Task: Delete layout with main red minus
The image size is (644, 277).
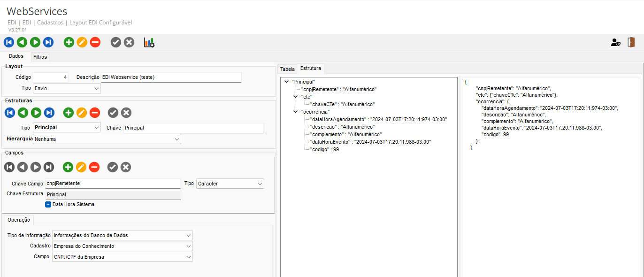Action: click(95, 42)
